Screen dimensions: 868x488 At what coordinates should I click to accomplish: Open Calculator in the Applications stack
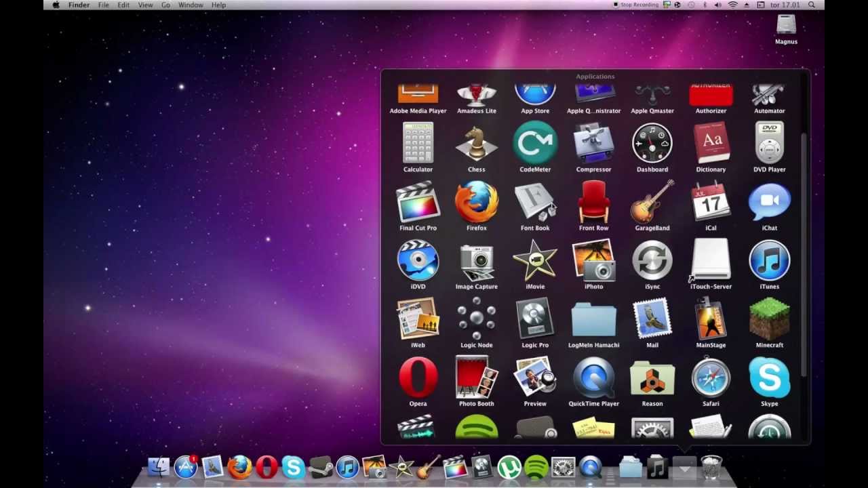[x=418, y=144]
